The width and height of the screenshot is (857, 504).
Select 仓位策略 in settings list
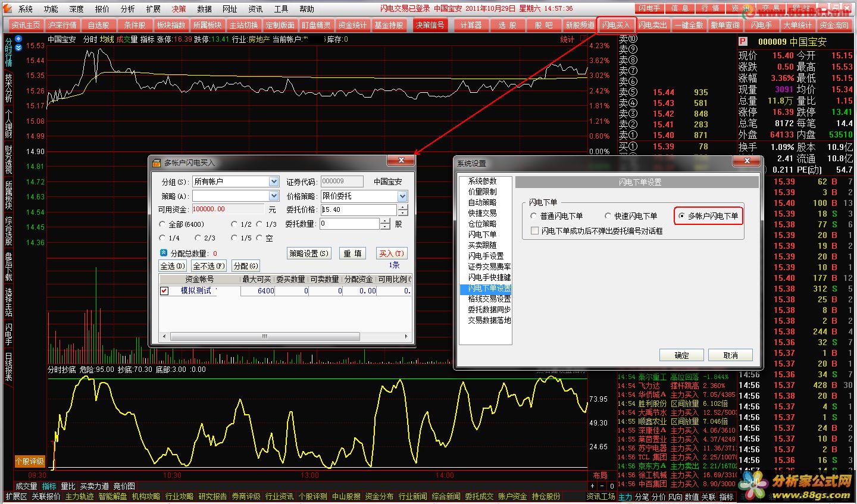tap(482, 224)
